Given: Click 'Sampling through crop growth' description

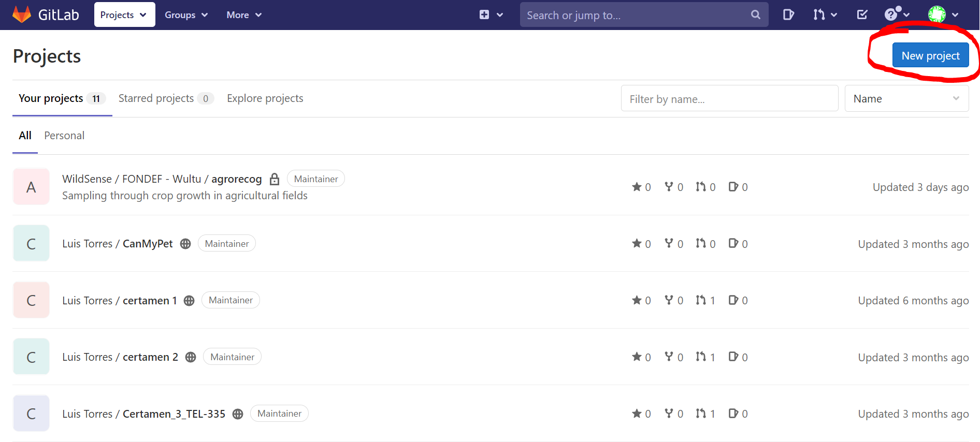Looking at the screenshot, I should pyautogui.click(x=185, y=196).
